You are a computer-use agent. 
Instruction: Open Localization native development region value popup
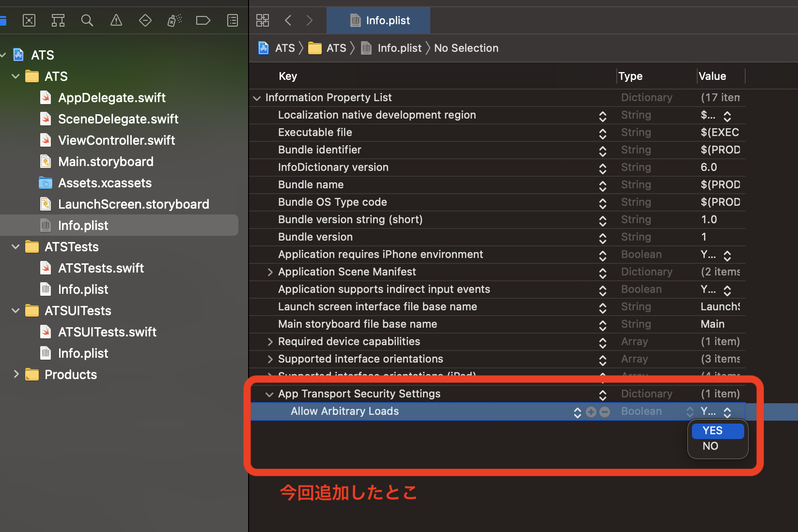[x=727, y=116]
